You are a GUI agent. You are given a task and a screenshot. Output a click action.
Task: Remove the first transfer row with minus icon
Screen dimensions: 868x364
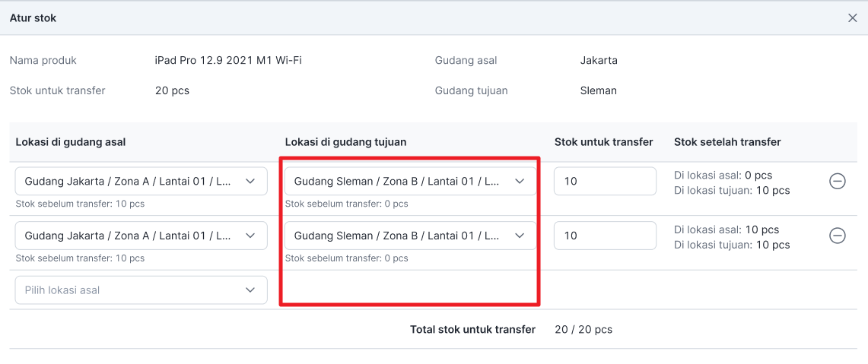point(837,182)
